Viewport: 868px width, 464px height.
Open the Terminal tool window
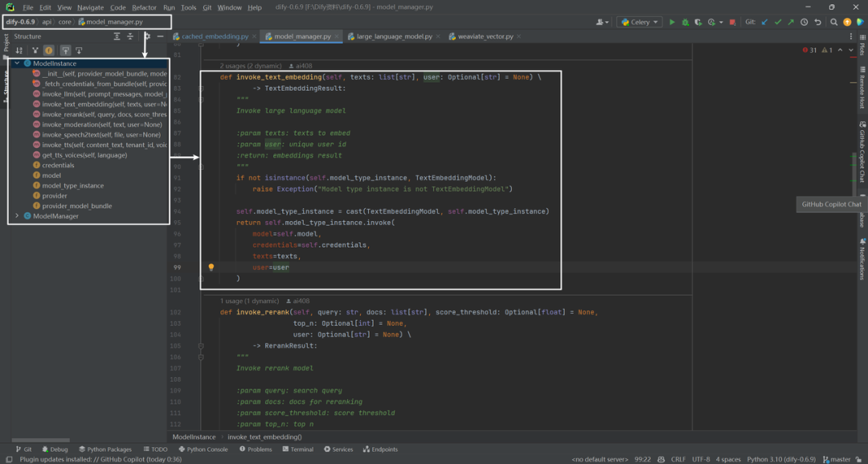[x=298, y=450]
